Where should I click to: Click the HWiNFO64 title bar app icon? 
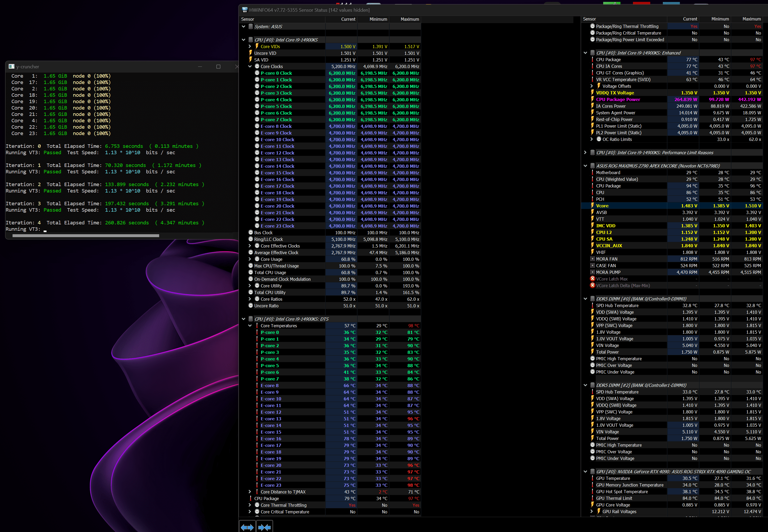tap(245, 10)
